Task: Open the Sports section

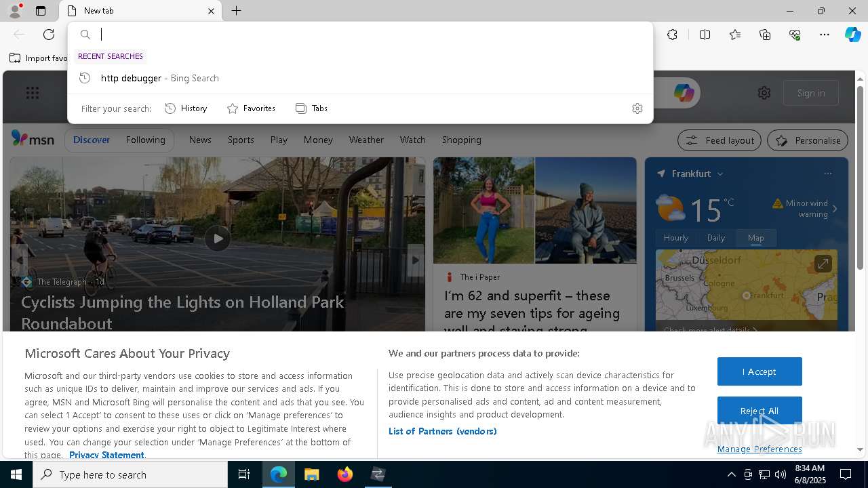Action: [x=241, y=140]
